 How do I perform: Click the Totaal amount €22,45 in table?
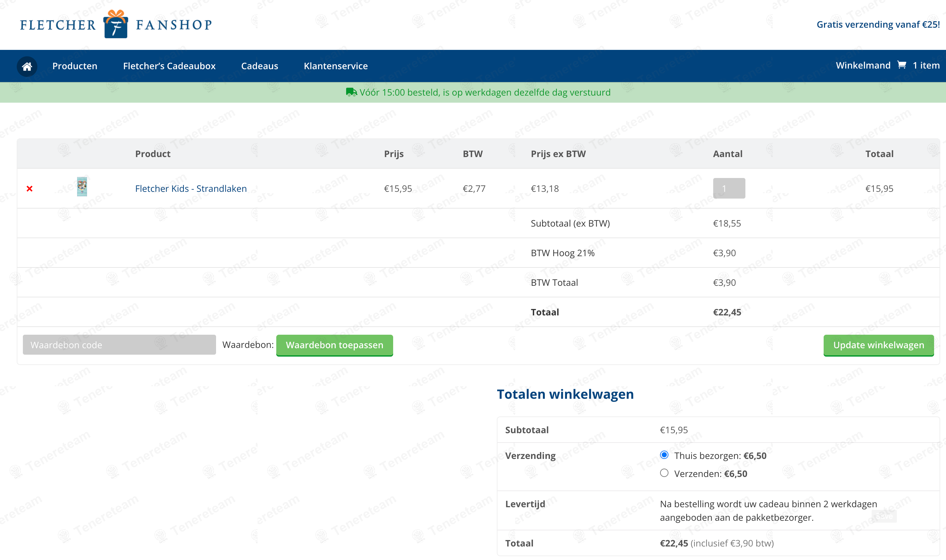(x=727, y=313)
